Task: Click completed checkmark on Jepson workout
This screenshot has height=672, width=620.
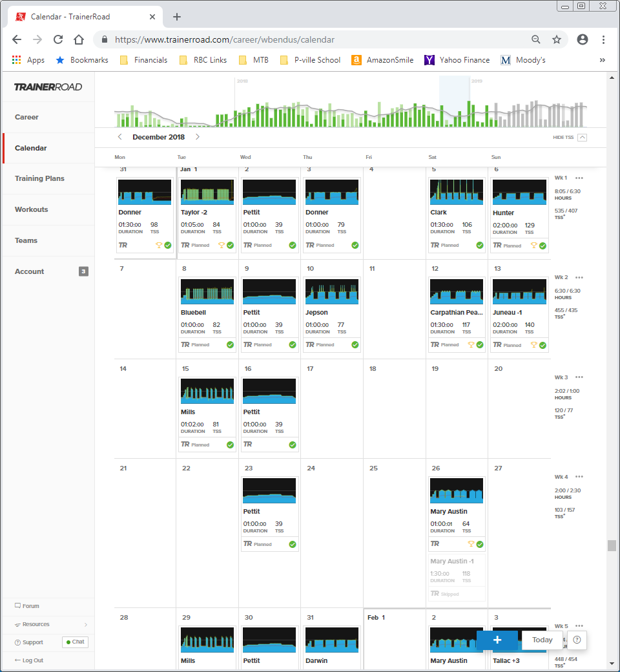Action: point(355,344)
